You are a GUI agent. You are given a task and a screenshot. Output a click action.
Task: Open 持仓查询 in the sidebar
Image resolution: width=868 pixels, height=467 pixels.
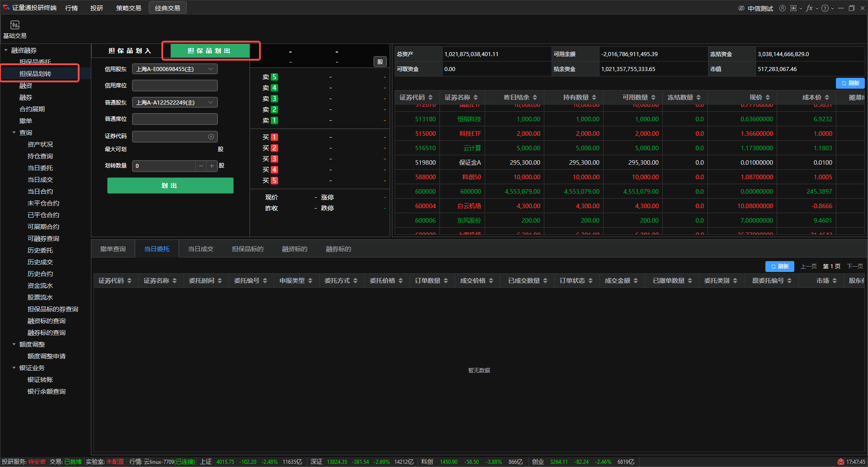click(40, 156)
